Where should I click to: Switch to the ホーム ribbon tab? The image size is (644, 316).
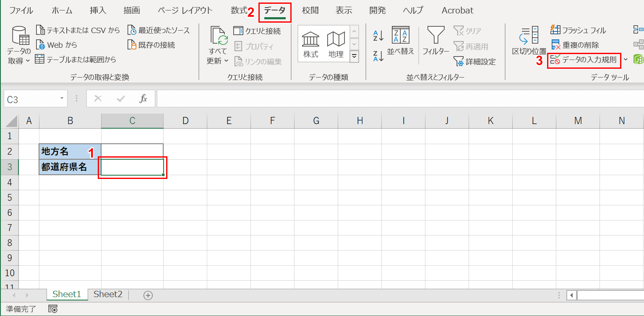(62, 10)
